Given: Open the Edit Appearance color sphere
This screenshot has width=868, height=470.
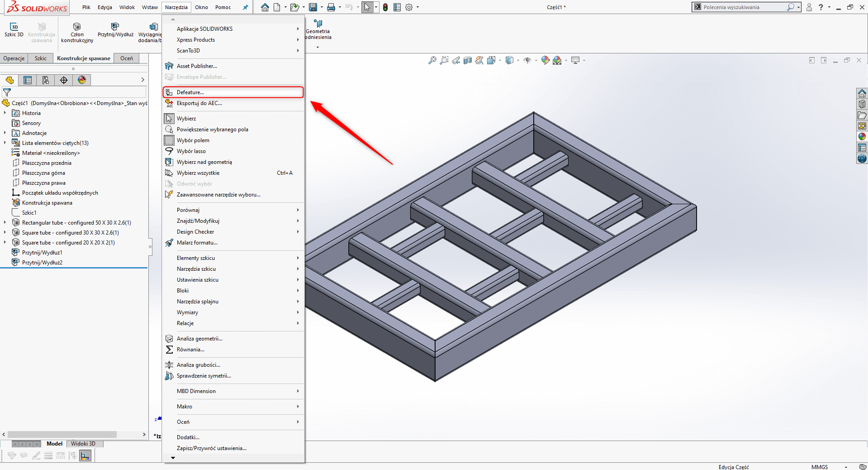Looking at the screenshot, I should (x=545, y=60).
